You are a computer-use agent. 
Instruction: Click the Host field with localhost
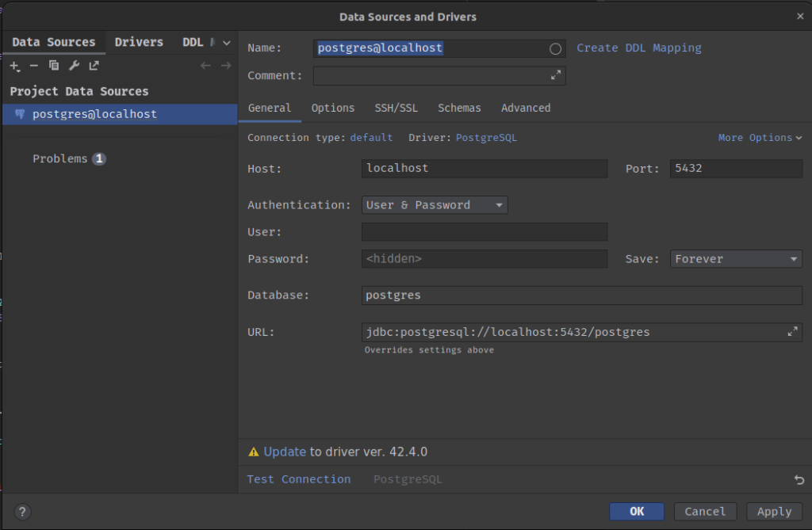(485, 168)
